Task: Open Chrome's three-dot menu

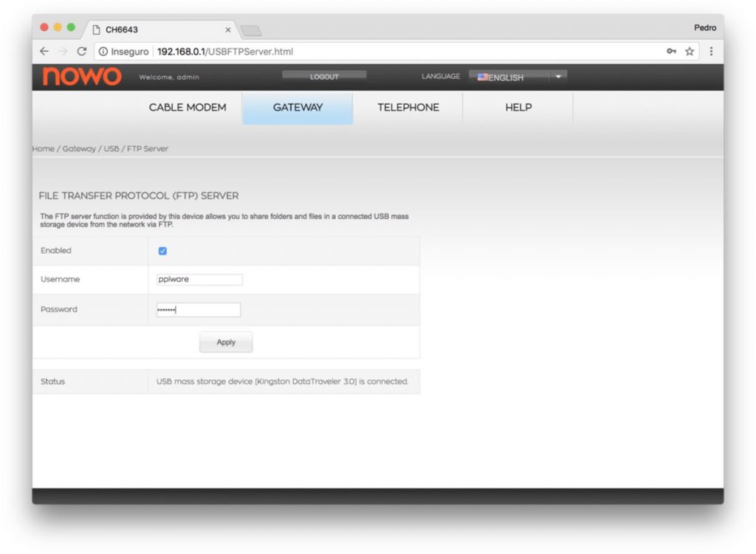Action: coord(710,52)
